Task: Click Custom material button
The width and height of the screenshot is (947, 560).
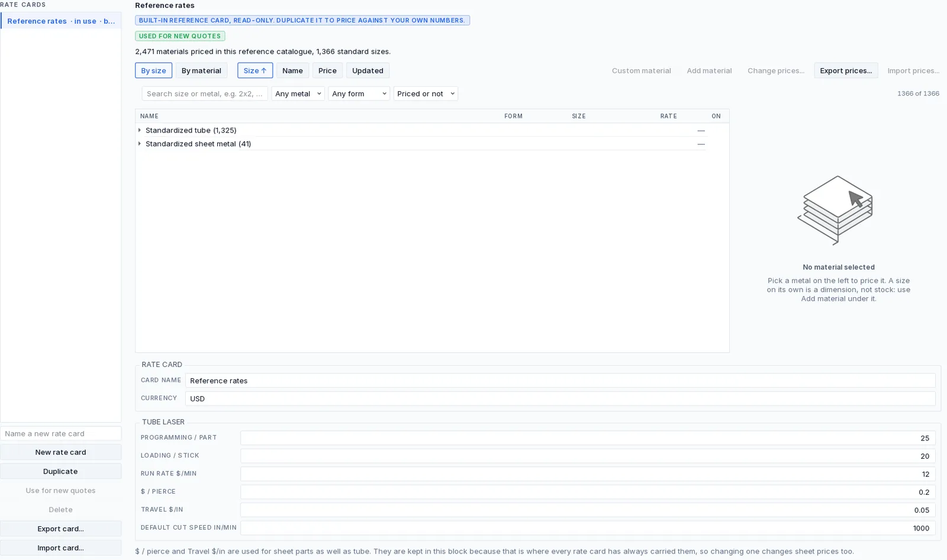Action: click(641, 70)
